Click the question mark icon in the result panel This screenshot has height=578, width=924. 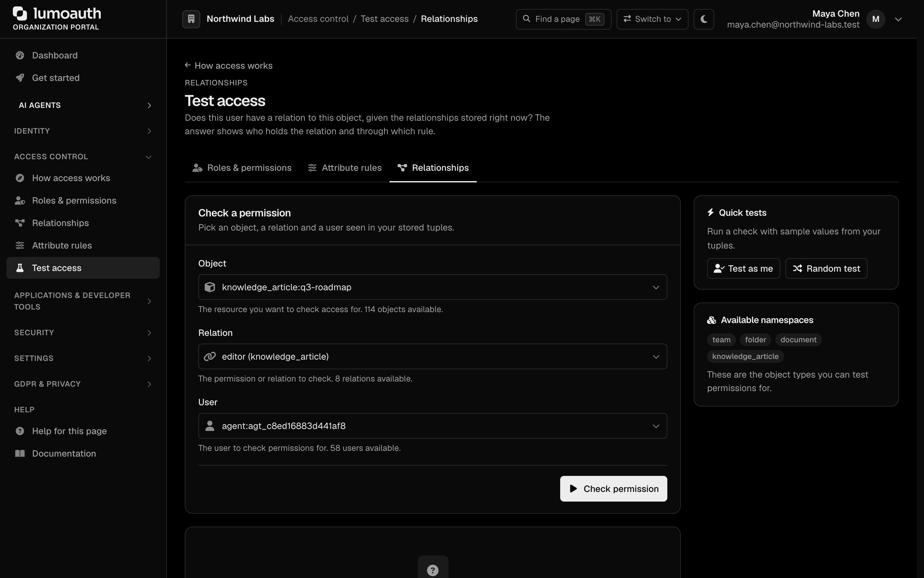pos(432,570)
